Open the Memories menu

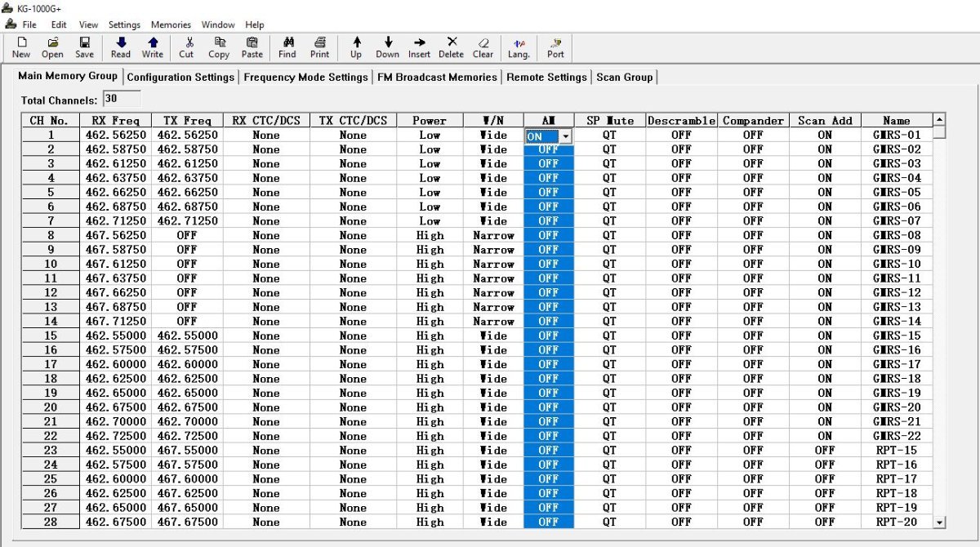(171, 24)
